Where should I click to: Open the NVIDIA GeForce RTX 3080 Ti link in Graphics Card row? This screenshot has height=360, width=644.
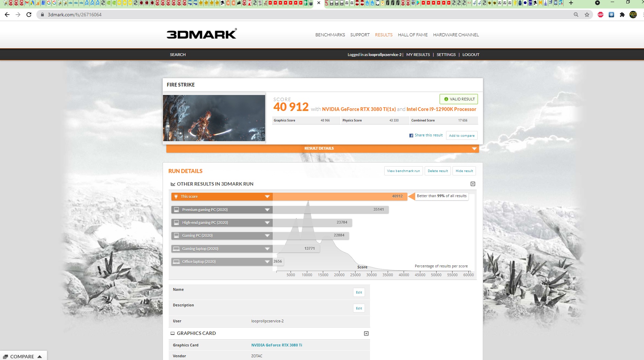(x=277, y=345)
